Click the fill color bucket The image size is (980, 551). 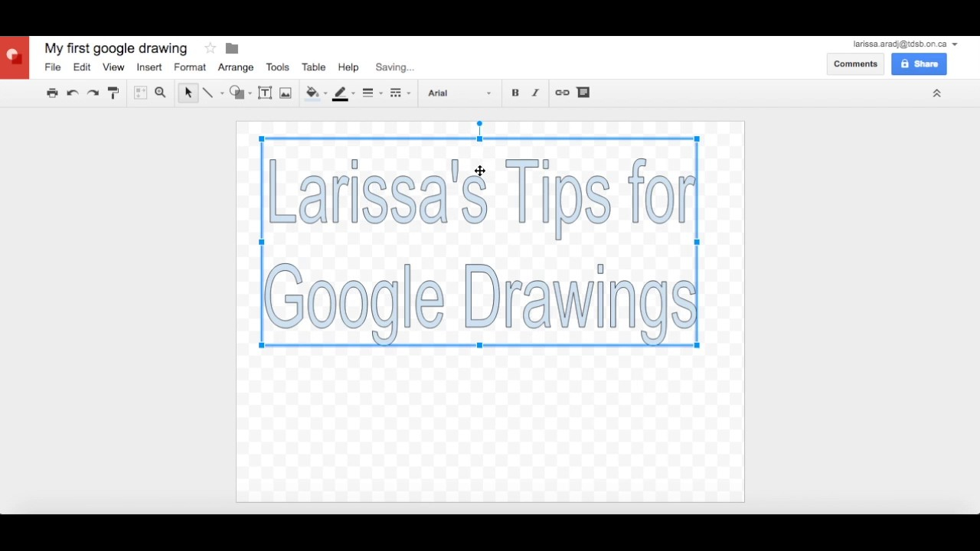[x=312, y=93]
